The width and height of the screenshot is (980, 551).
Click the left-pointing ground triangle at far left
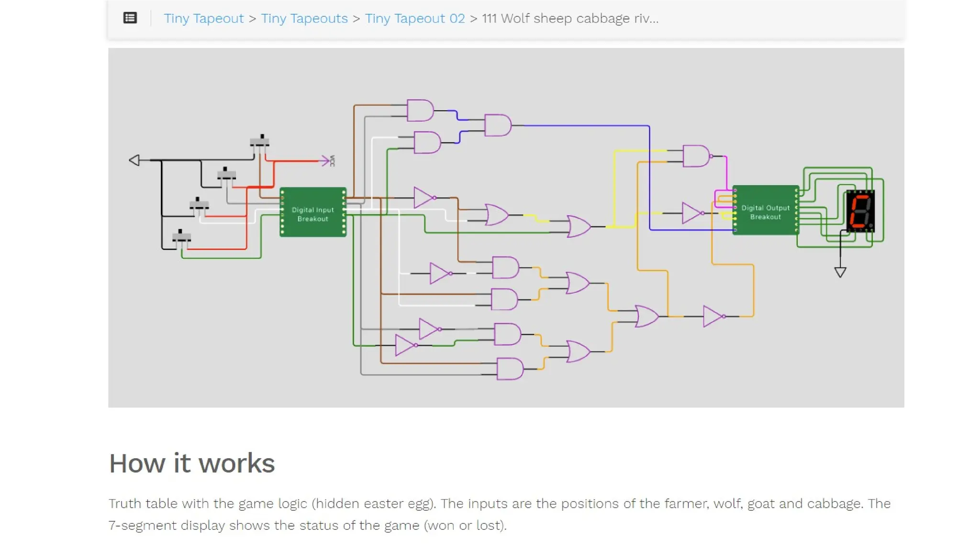click(134, 160)
